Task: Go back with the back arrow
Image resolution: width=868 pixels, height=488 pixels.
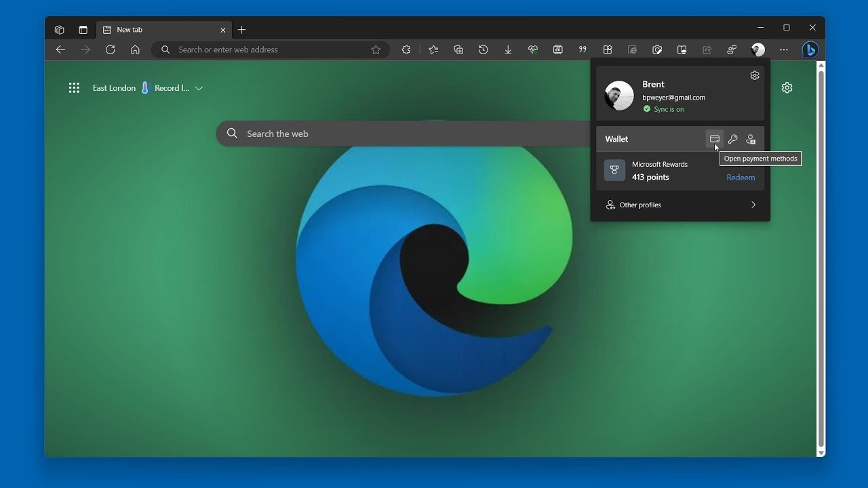Action: pyautogui.click(x=60, y=49)
